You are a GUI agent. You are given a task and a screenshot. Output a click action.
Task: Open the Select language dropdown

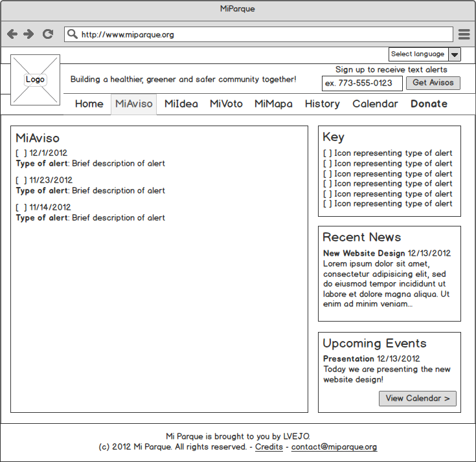(x=425, y=54)
